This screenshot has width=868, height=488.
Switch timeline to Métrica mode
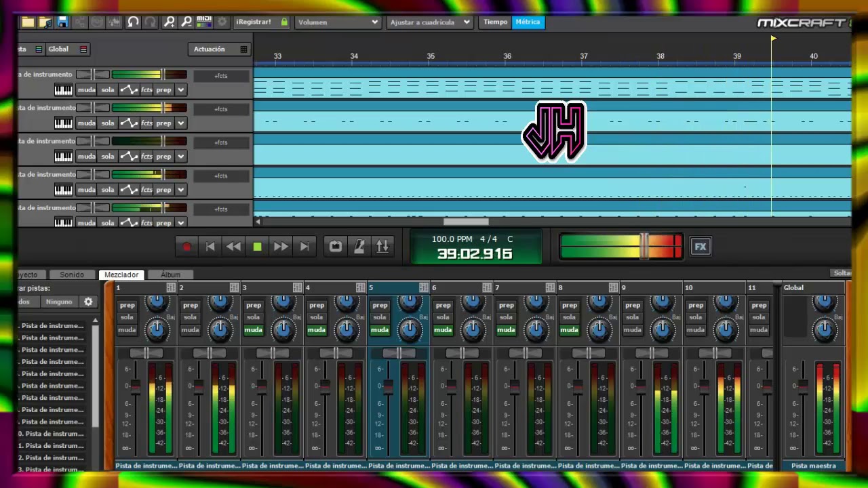pyautogui.click(x=528, y=22)
